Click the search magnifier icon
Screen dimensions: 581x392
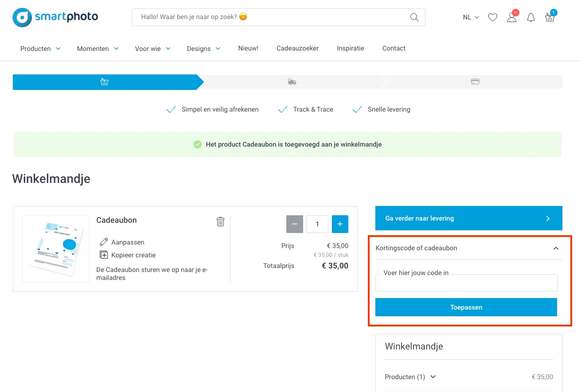point(414,17)
